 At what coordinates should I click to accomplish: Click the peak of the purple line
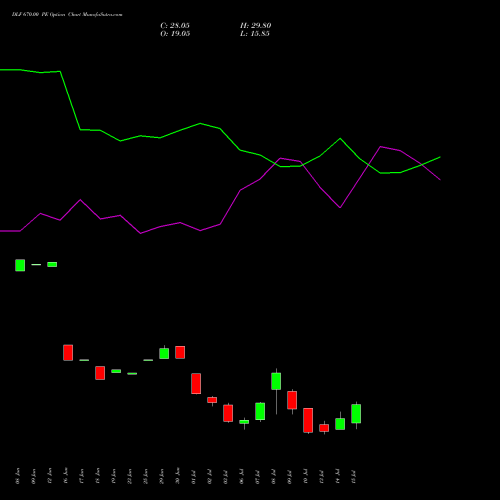tap(381, 147)
